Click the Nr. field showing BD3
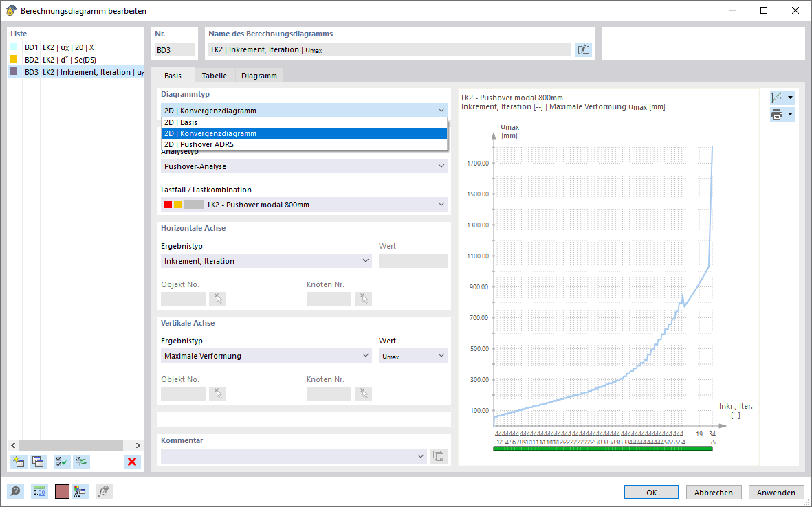 (175, 49)
